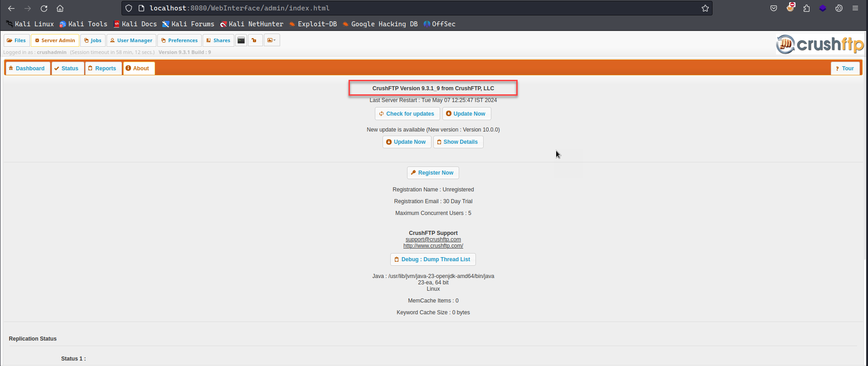
Task: Open the Kali Forums bookmark
Action: click(x=188, y=24)
